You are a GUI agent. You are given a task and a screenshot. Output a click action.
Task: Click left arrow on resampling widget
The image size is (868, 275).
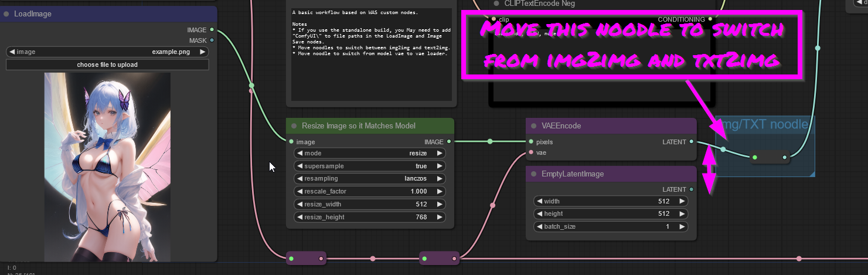point(299,178)
